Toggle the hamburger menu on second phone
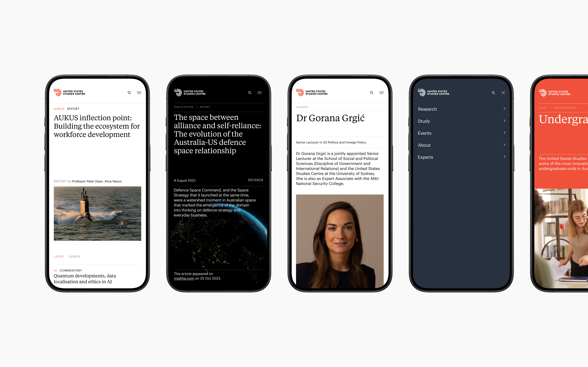The height and width of the screenshot is (367, 588). click(x=260, y=93)
